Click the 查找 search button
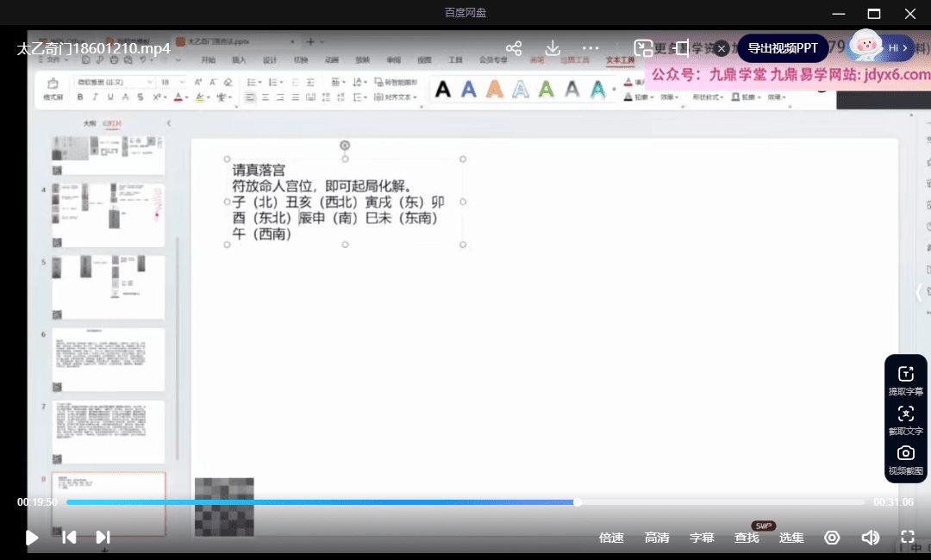The height and width of the screenshot is (560, 931). (x=747, y=538)
